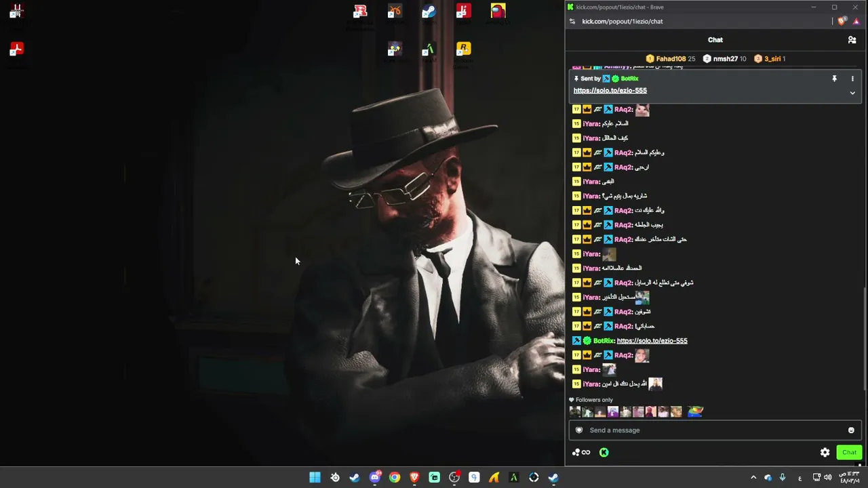
Task: Click the shield icon in message box
Action: (x=579, y=430)
